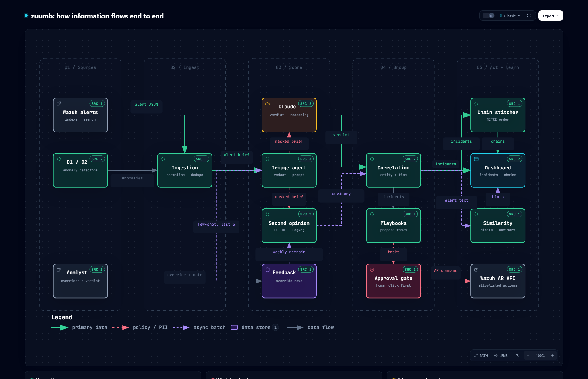
Task: Click the code icon on Triage agent
Action: (x=268, y=159)
